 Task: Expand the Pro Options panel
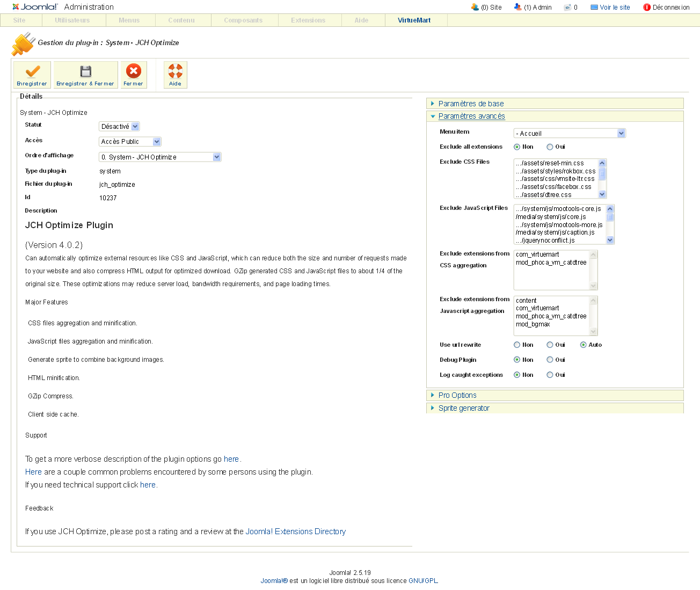(457, 395)
